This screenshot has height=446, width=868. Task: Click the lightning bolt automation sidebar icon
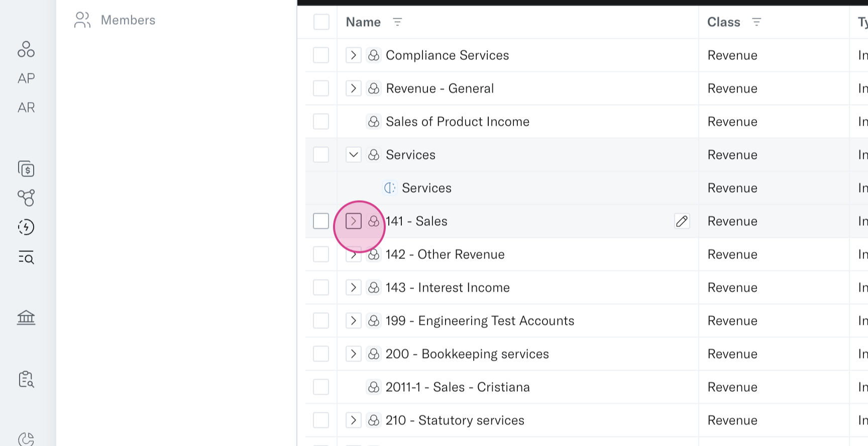tap(26, 227)
